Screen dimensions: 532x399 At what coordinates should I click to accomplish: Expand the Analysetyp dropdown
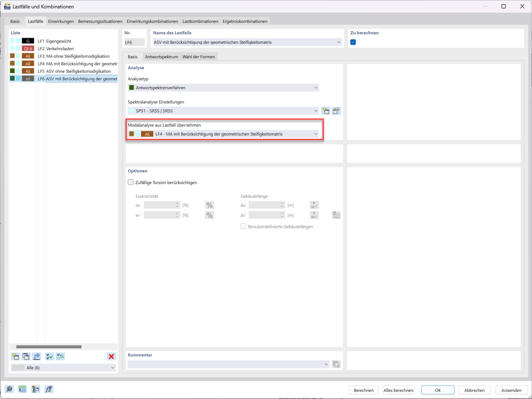point(316,88)
